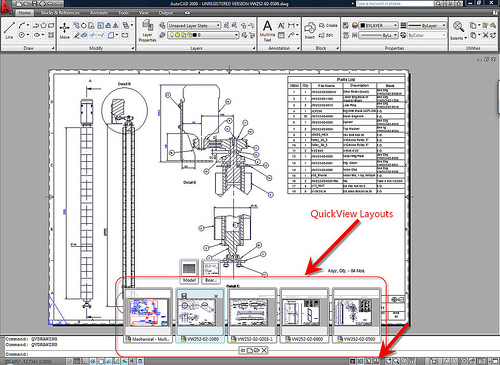This screenshot has width=500, height=365.
Task: Expand the ByLayer color dropdown
Action: coord(378,25)
